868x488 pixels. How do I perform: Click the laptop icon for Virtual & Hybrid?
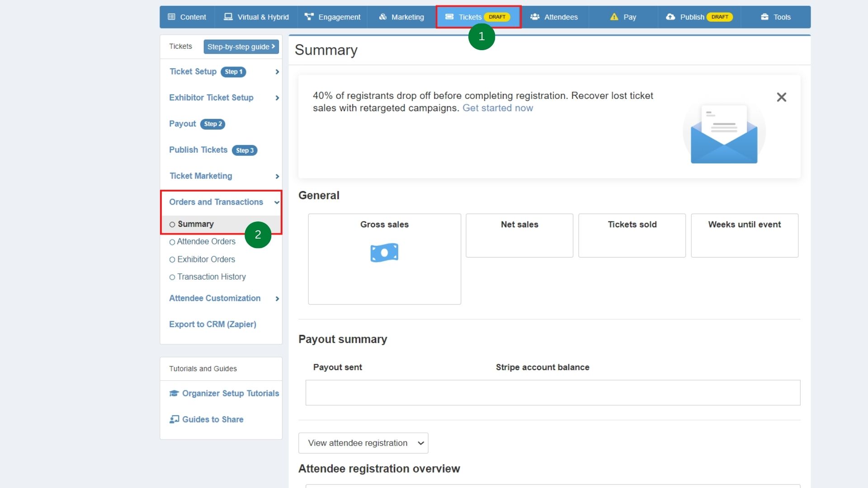click(228, 17)
